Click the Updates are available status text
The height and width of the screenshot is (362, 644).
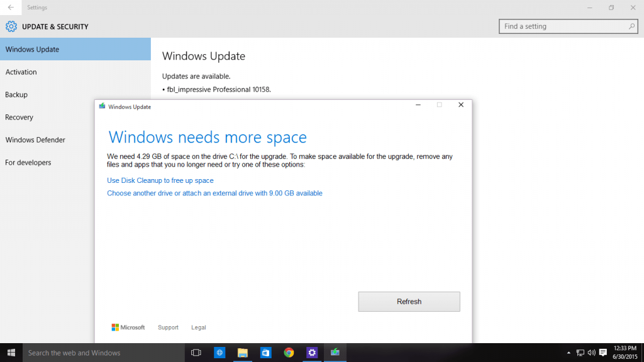point(196,76)
